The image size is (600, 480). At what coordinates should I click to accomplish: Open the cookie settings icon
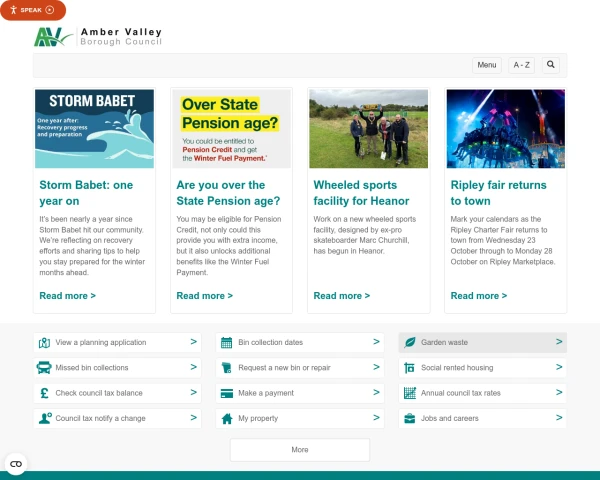[x=15, y=464]
